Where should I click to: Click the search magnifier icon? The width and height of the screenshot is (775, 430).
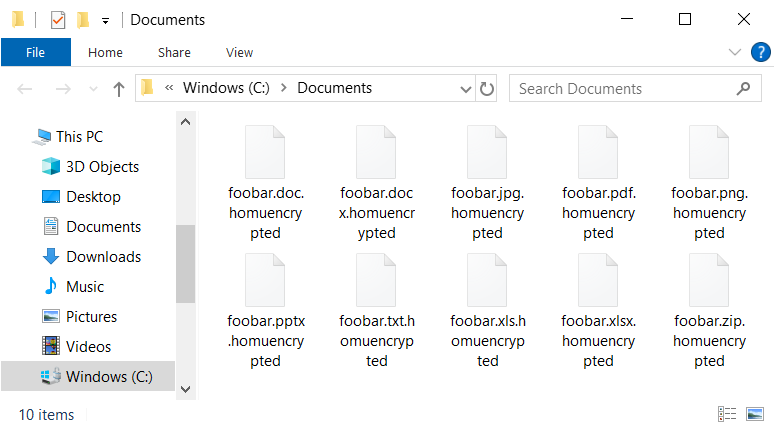click(x=743, y=88)
